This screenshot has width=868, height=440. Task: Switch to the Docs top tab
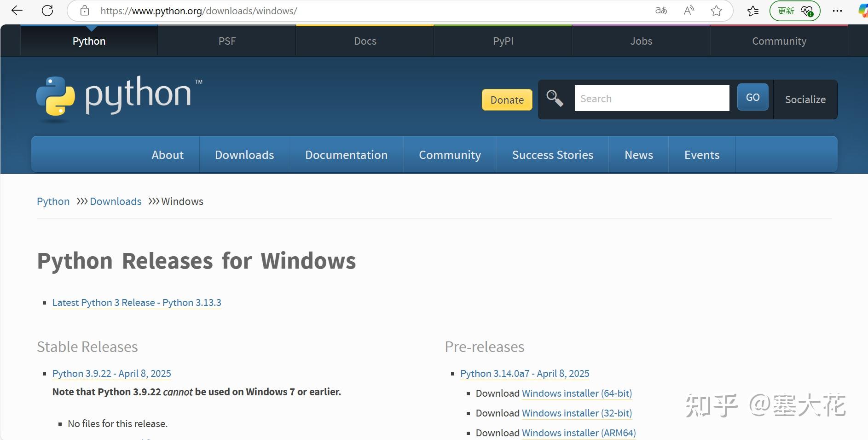click(x=365, y=41)
